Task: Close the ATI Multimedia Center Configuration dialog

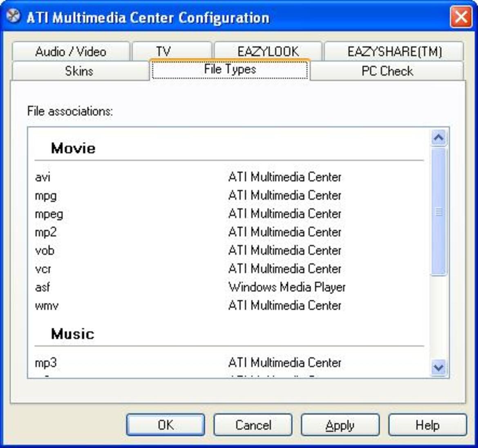Action: pos(461,16)
